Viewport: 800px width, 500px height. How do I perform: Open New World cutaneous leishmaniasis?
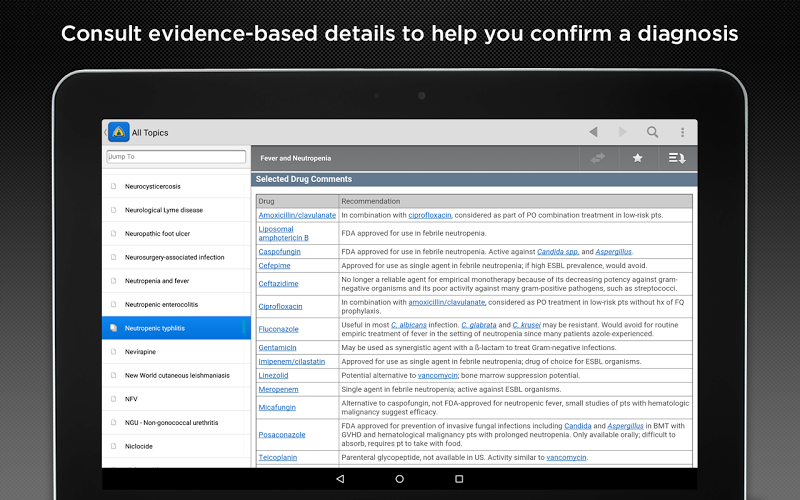pos(177,375)
